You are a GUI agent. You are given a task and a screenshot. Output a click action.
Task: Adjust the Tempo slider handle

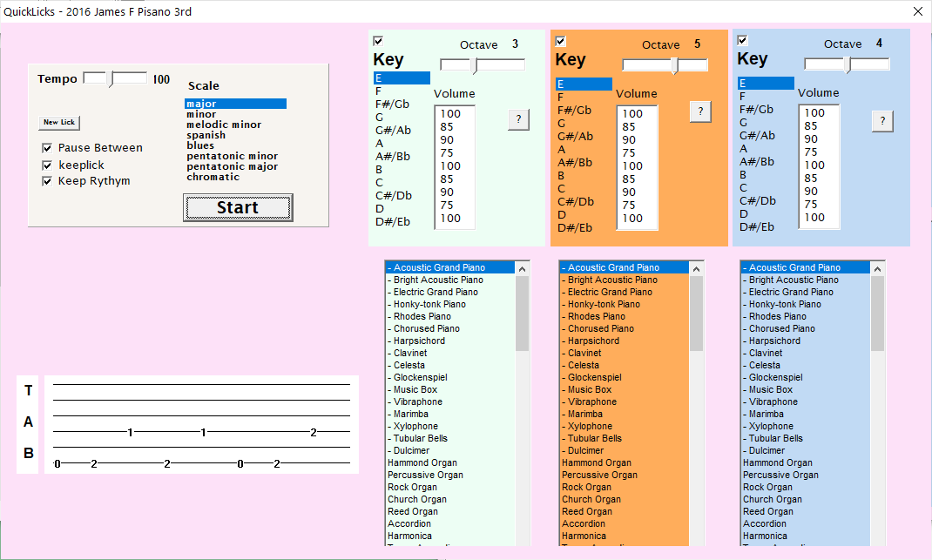point(111,79)
